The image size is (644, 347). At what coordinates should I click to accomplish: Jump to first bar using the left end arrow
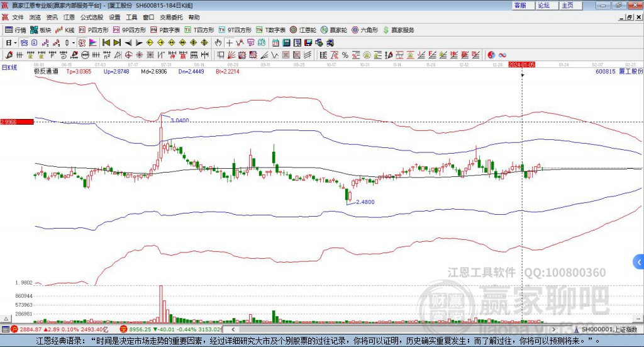pos(106,43)
